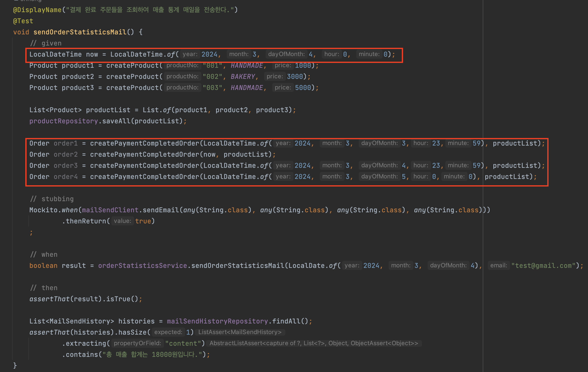Click the '// stubbing' comment

(52, 199)
